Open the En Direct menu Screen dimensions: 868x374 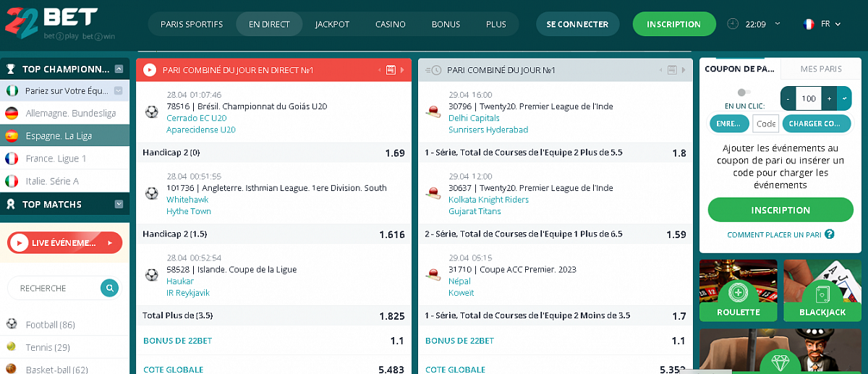pyautogui.click(x=269, y=24)
